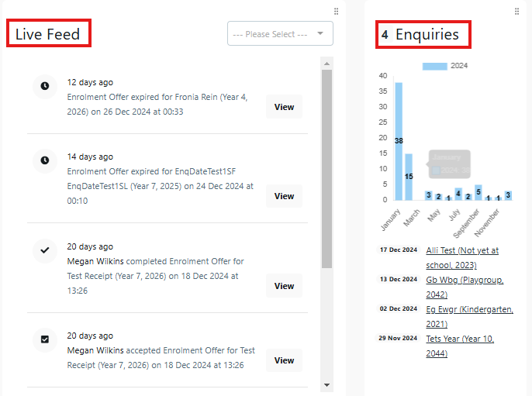Click Megan Wilkins name in completed entry
This screenshot has height=396, width=532.
pos(95,261)
